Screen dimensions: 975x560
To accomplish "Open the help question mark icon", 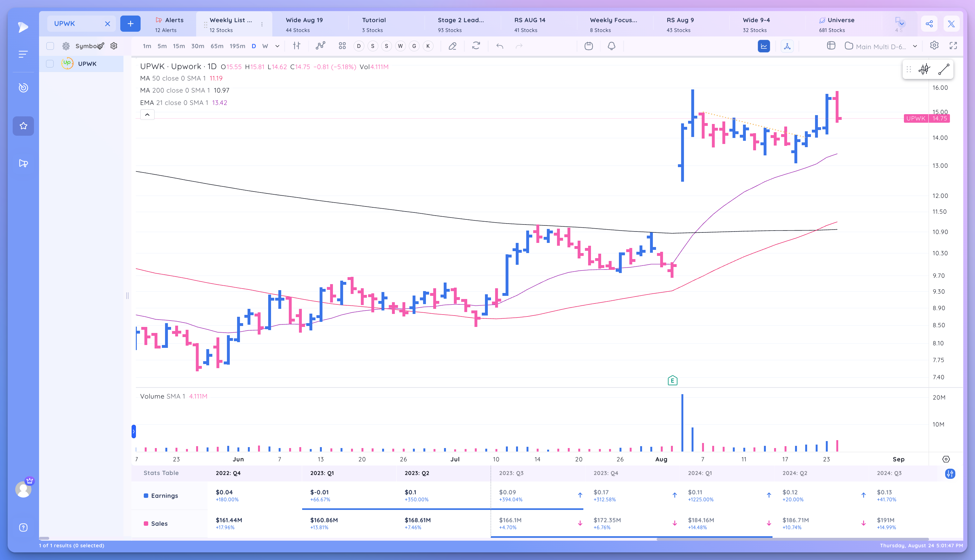I will (23, 527).
